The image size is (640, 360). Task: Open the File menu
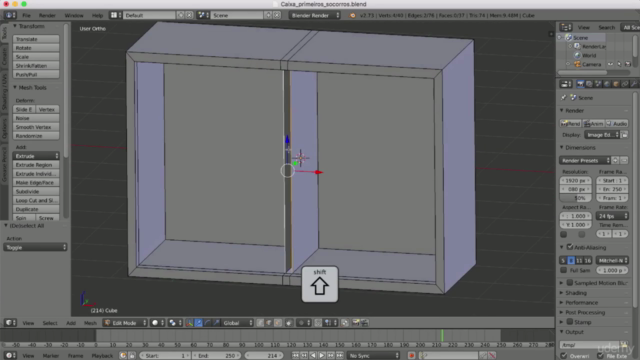[x=27, y=15]
